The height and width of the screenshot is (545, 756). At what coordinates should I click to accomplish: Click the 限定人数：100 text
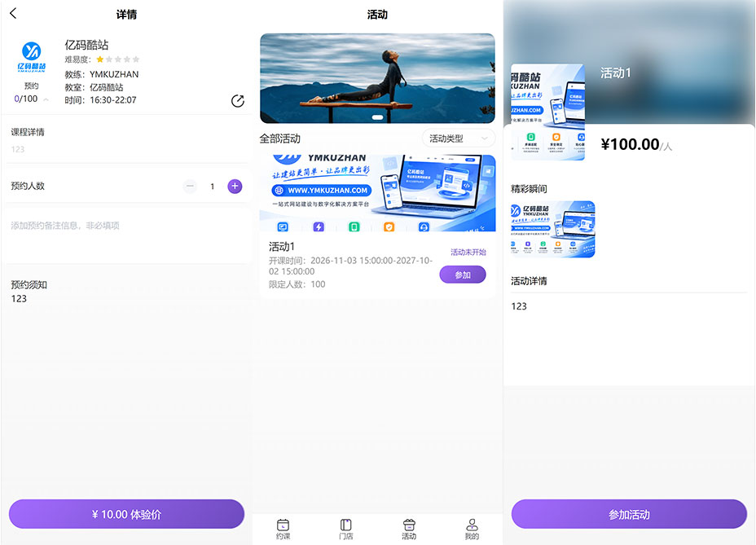pyautogui.click(x=297, y=284)
